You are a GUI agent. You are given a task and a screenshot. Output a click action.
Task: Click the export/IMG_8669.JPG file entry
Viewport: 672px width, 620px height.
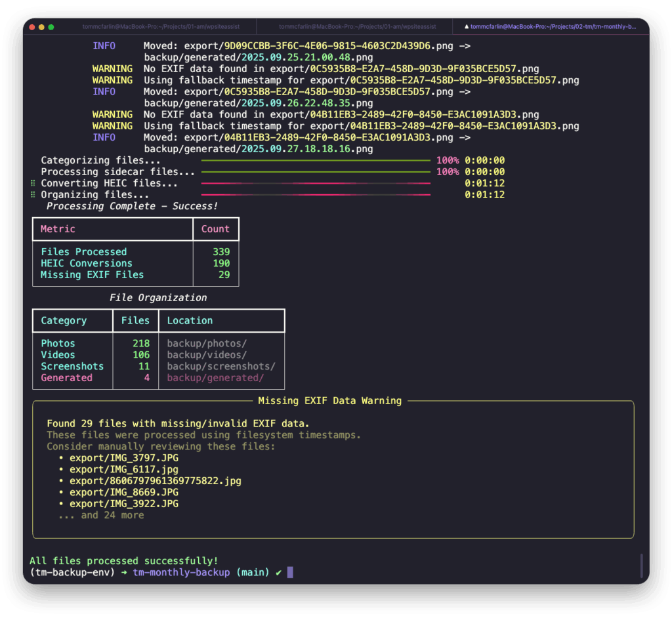pyautogui.click(x=123, y=492)
